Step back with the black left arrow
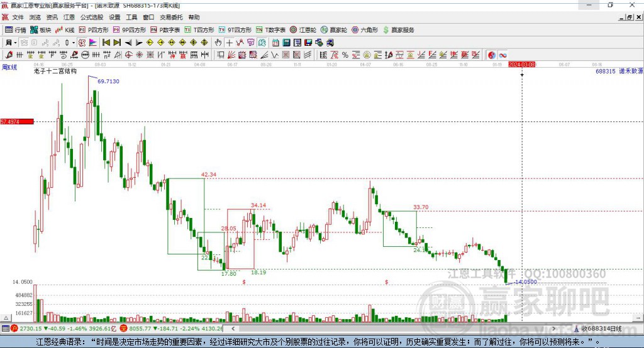Viewport: 644px width, 348px height. tap(128, 43)
